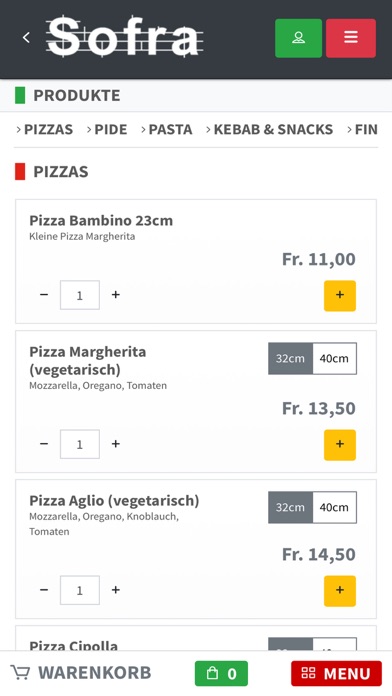Image resolution: width=392 pixels, height=696 pixels.
Task: Increase Pizza Aglio quantity with plus
Action: pyautogui.click(x=116, y=590)
